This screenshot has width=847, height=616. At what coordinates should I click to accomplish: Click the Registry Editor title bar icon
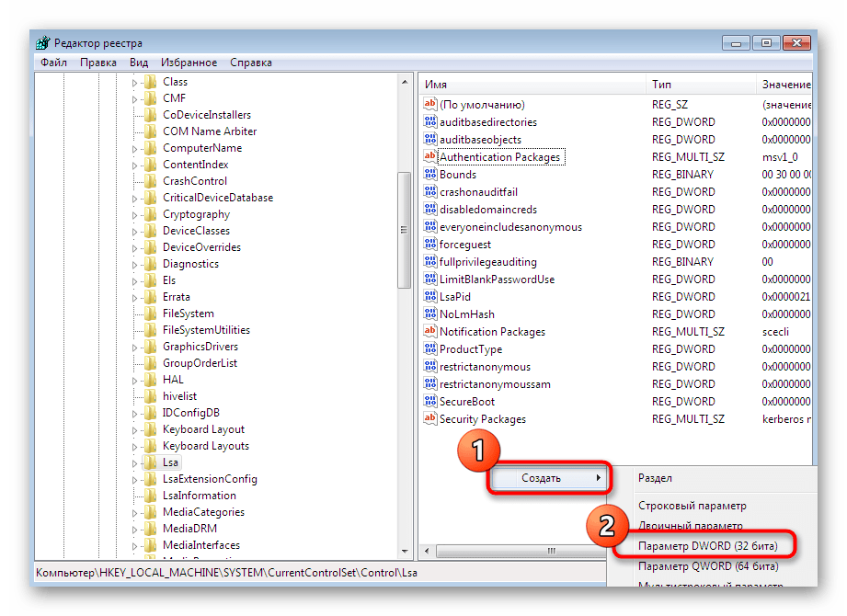click(x=42, y=43)
